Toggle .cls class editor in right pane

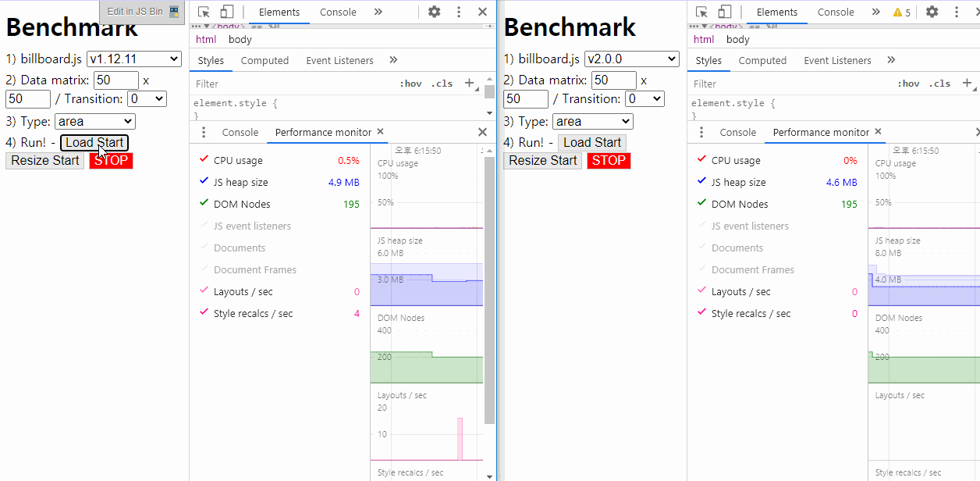pyautogui.click(x=939, y=84)
